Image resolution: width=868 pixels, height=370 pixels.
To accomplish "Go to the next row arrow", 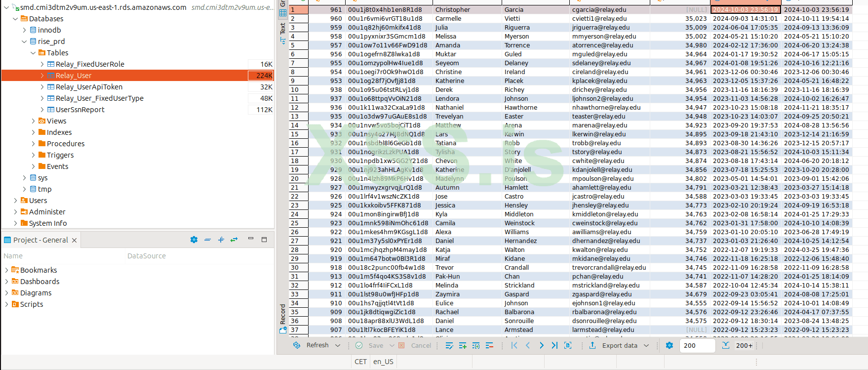I will [x=542, y=345].
